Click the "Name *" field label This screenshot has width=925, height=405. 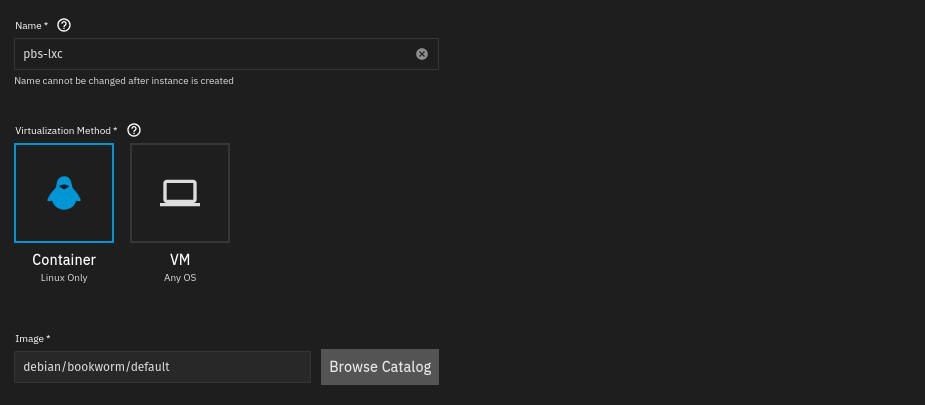[x=32, y=26]
